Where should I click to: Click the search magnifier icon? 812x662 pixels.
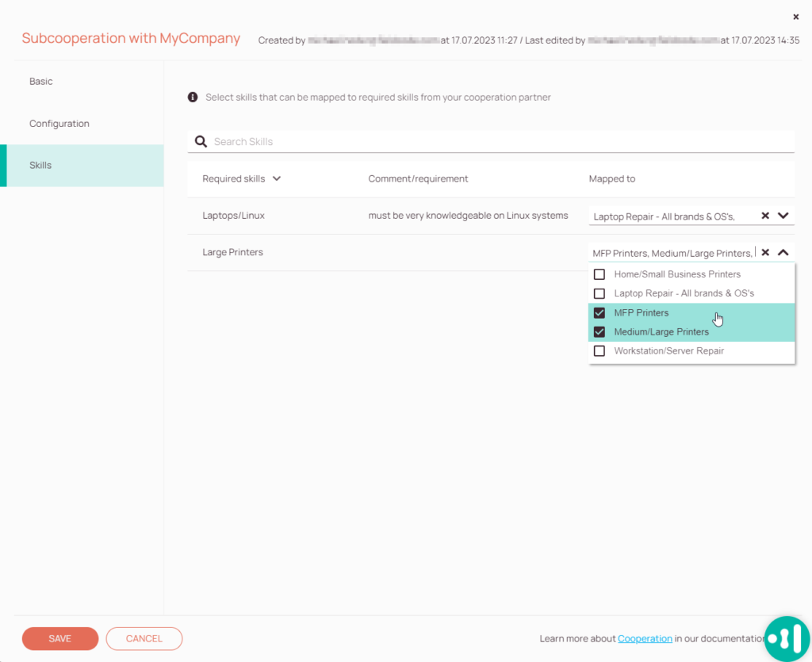point(201,141)
